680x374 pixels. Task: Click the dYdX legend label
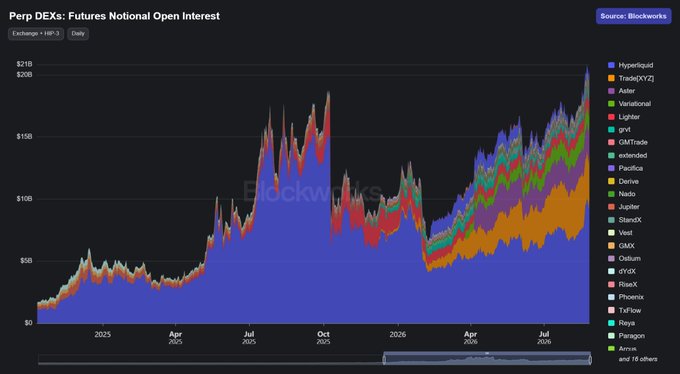(x=627, y=272)
